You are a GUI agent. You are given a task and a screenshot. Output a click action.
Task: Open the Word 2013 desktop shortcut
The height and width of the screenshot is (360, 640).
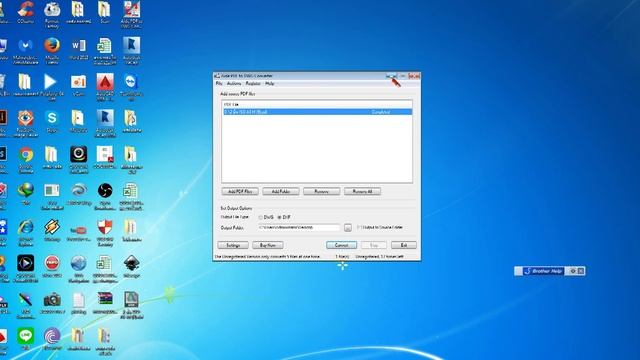pos(78,45)
